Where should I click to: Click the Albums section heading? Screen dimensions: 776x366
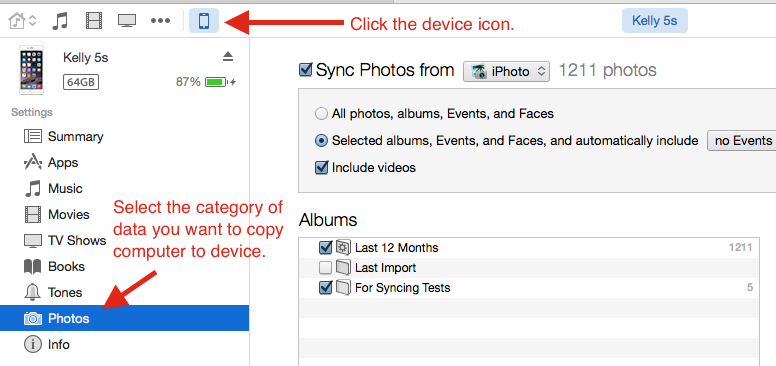coord(328,220)
